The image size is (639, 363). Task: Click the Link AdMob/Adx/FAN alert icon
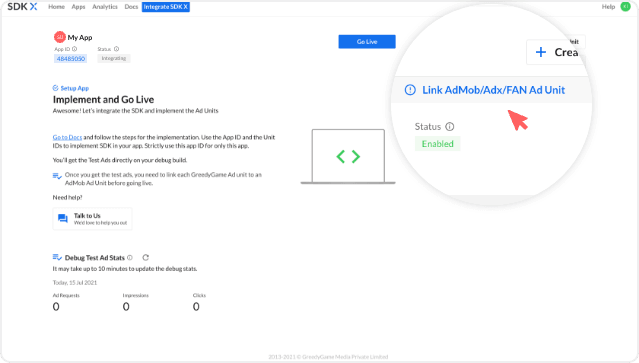point(410,90)
